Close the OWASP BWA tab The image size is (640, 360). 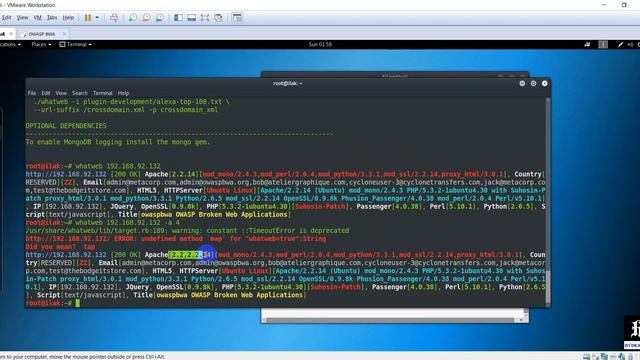click(64, 34)
